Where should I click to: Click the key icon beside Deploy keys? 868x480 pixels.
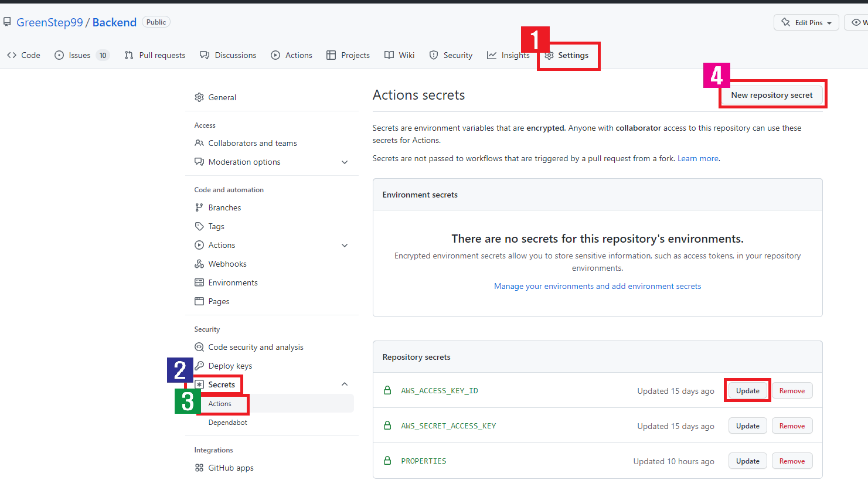coord(199,366)
